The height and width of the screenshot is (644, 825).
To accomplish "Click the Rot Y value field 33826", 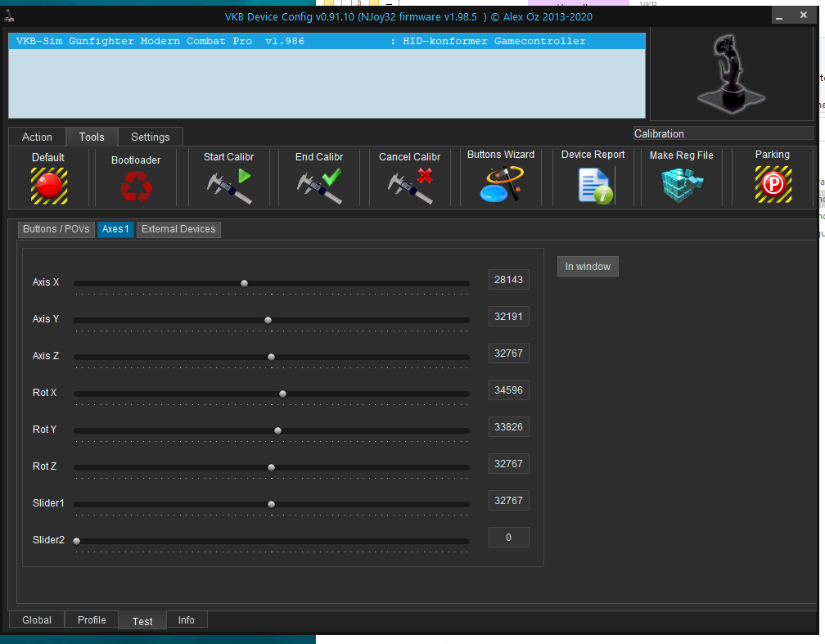I will coord(509,426).
